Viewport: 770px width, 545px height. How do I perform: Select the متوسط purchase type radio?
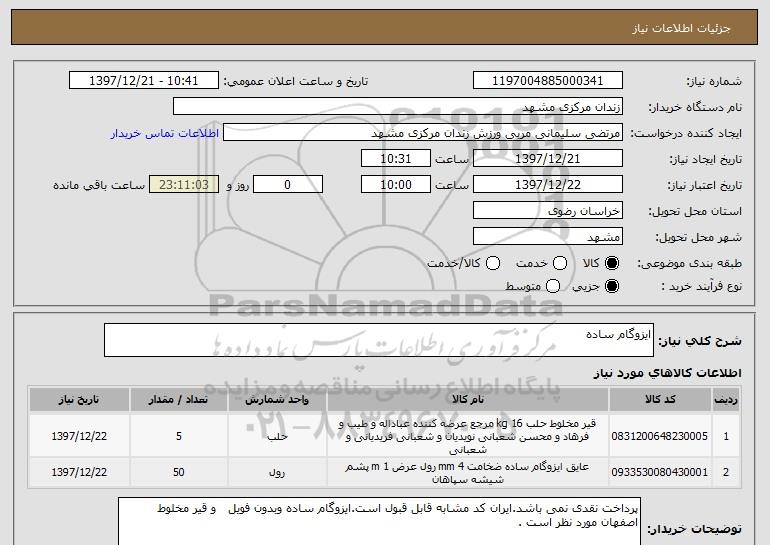[x=553, y=286]
